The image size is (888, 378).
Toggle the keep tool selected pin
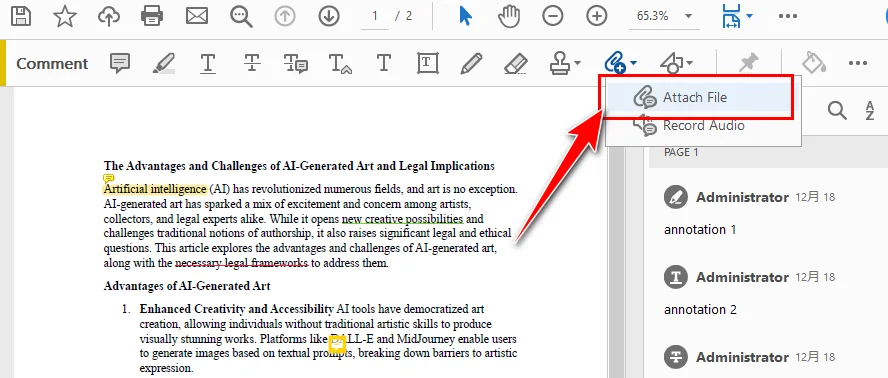pos(748,63)
